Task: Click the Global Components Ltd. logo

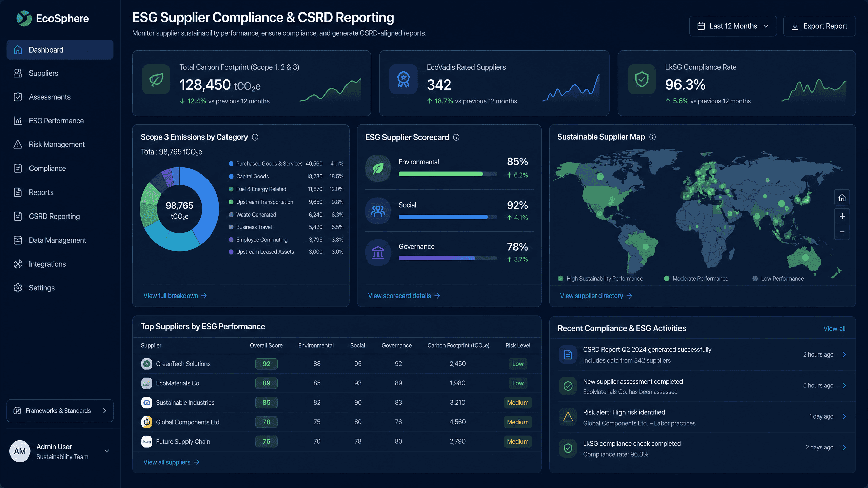Action: pos(147,422)
